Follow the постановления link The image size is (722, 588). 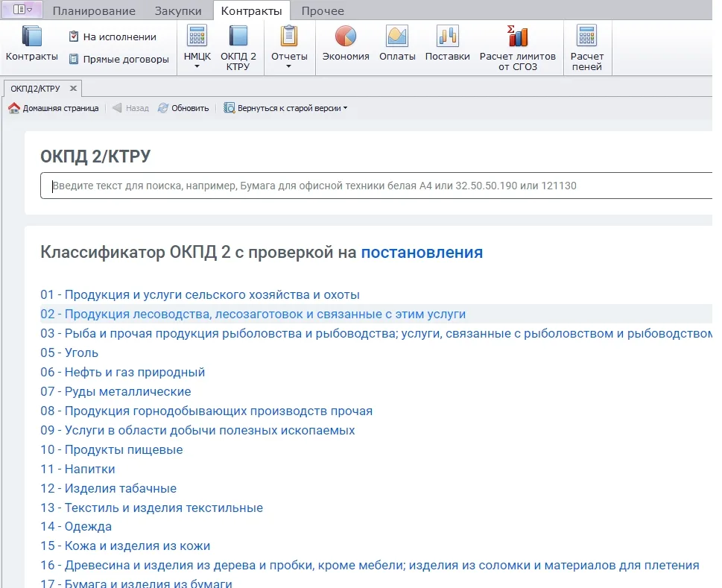coord(422,253)
